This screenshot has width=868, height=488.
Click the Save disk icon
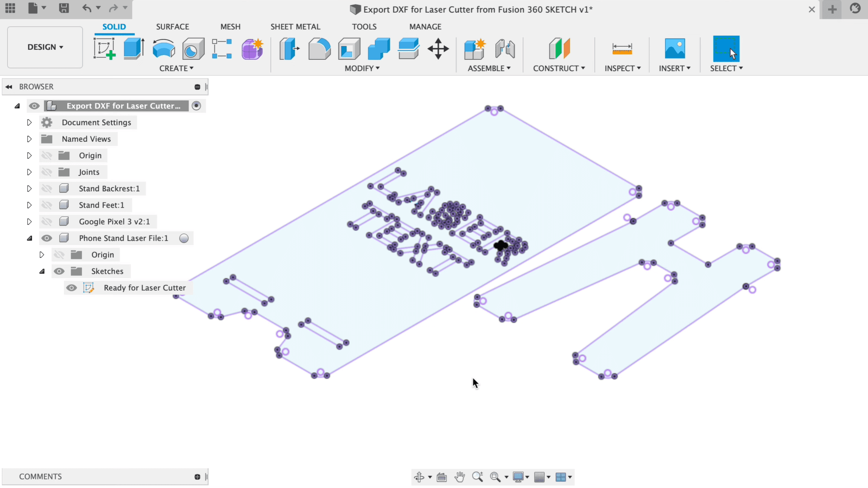[64, 8]
